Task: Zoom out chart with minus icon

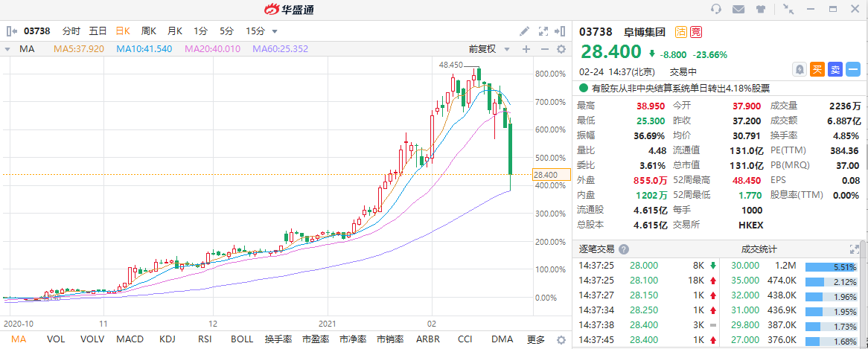Action: (x=544, y=48)
